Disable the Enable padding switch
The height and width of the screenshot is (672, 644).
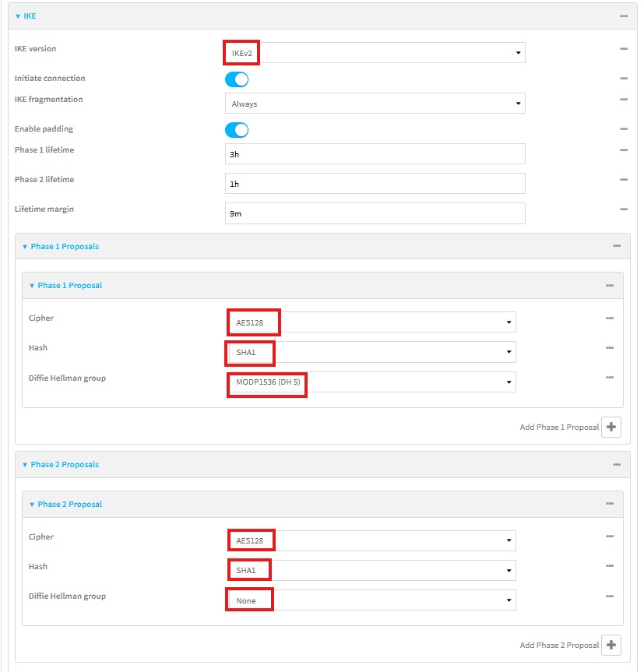click(237, 129)
